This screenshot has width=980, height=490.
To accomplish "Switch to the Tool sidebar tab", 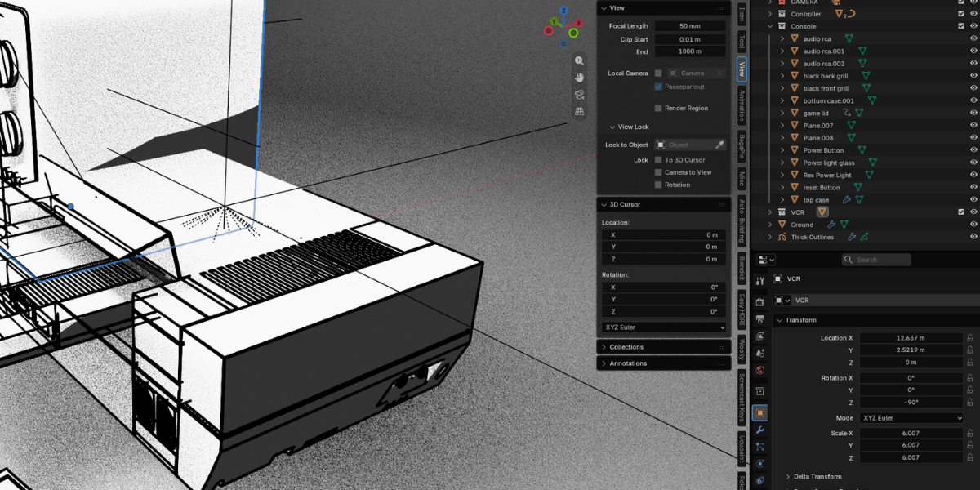I will 742,42.
